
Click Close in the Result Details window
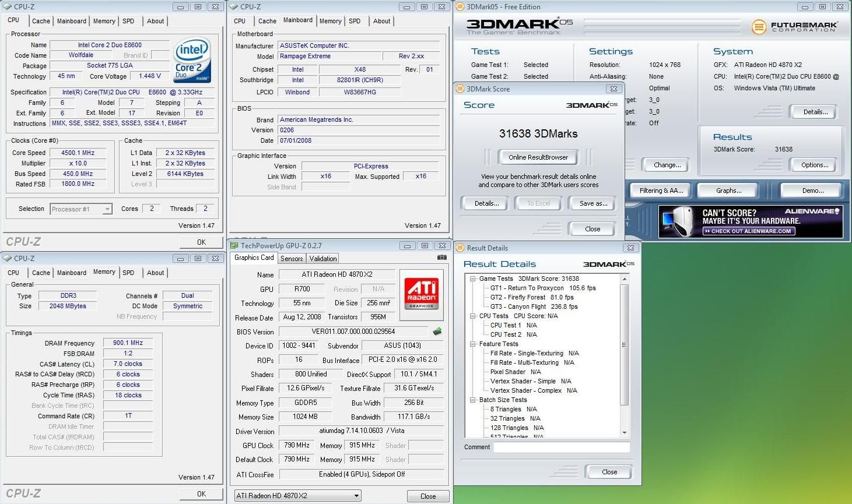tap(609, 472)
